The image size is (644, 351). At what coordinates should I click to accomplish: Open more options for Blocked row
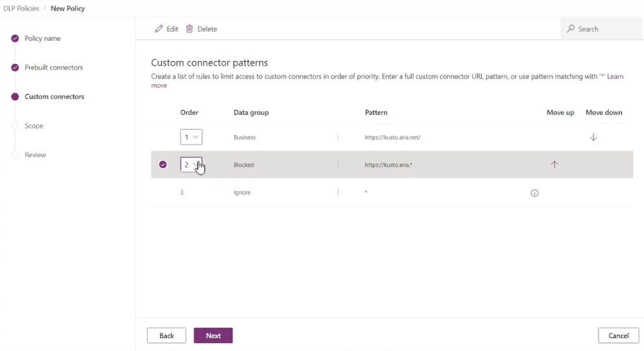[338, 165]
